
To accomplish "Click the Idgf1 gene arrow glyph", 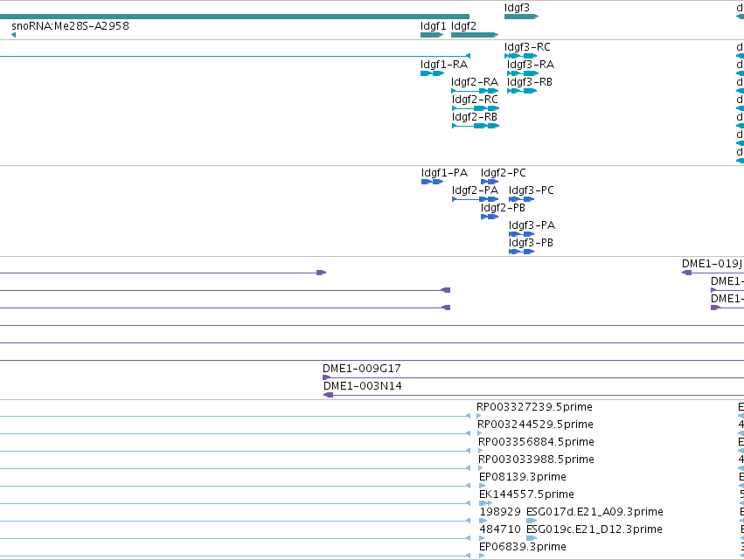I will pyautogui.click(x=432, y=35).
